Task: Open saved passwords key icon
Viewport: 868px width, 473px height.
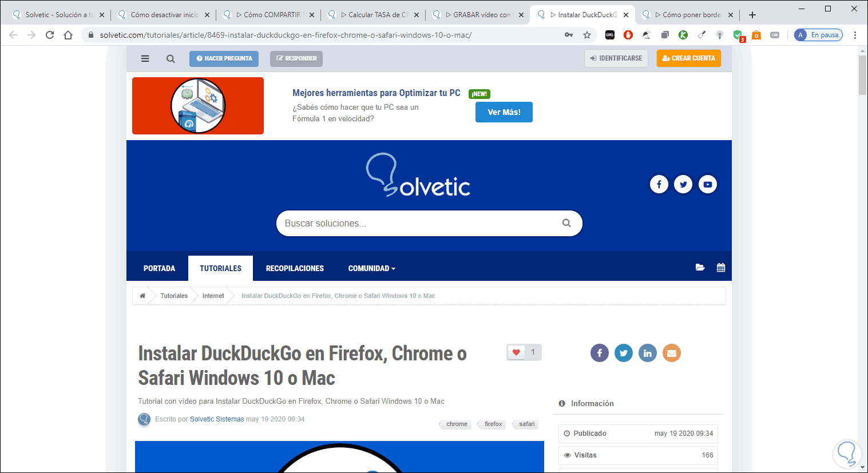Action: point(569,35)
